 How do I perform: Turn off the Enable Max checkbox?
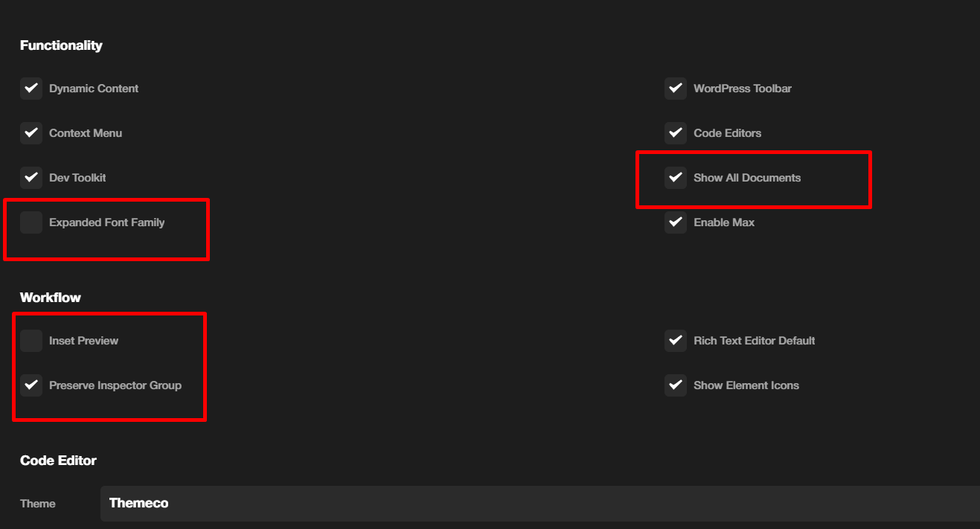point(676,222)
